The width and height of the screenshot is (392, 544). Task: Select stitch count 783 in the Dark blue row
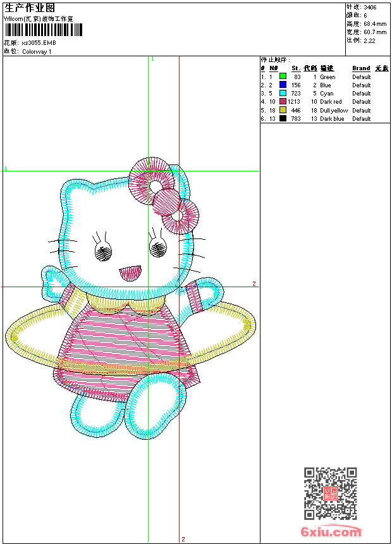[296, 119]
